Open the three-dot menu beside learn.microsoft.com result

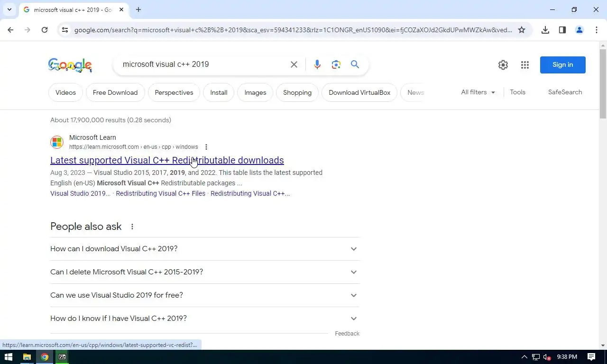click(206, 147)
